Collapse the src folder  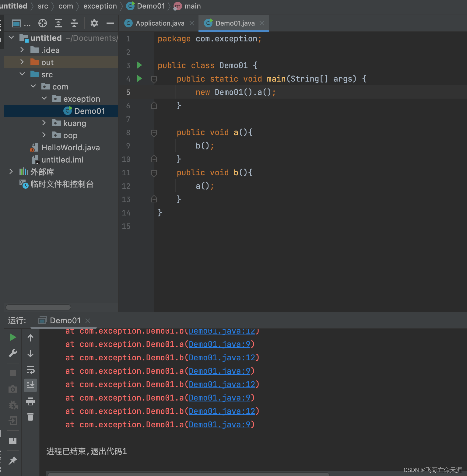22,74
